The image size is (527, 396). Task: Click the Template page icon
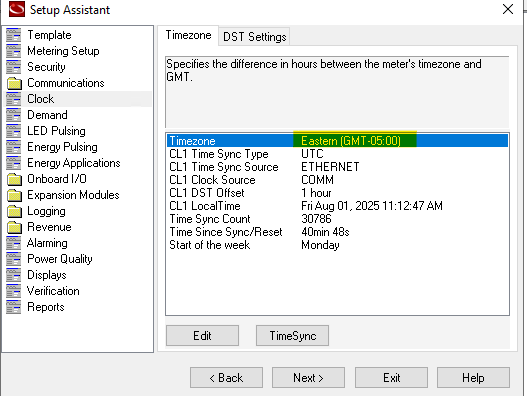click(x=13, y=35)
